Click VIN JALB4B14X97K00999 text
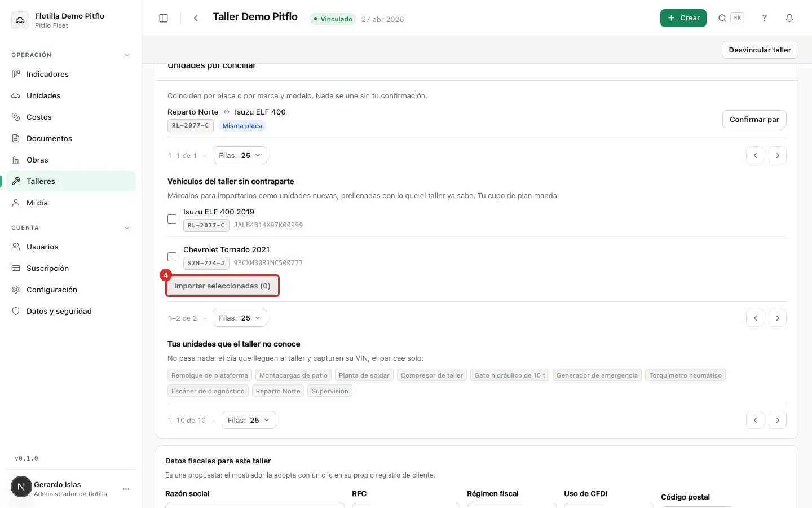 pos(268,225)
